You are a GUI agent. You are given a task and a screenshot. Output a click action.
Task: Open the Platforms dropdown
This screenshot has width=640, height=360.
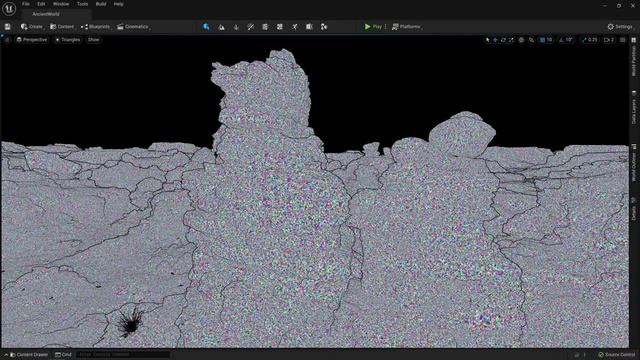coord(407,27)
